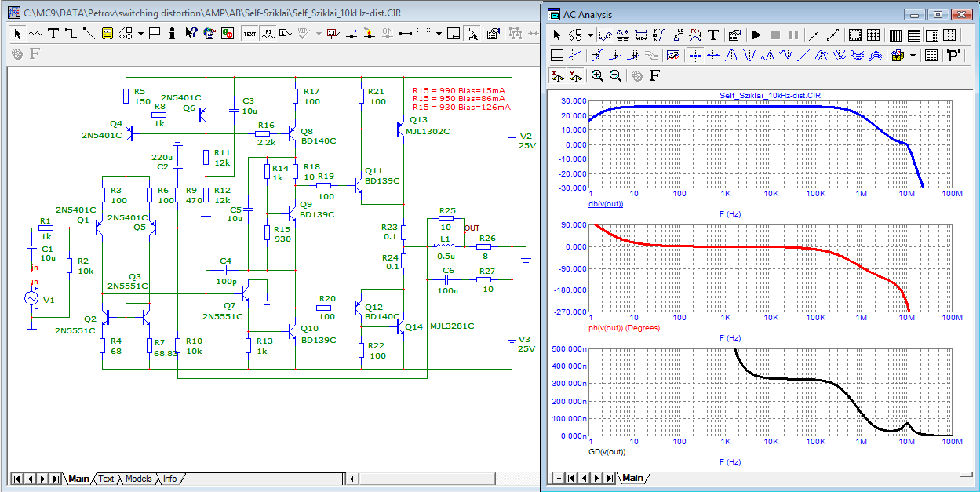
Task: Click the Help mode pointer icon
Action: (x=191, y=34)
